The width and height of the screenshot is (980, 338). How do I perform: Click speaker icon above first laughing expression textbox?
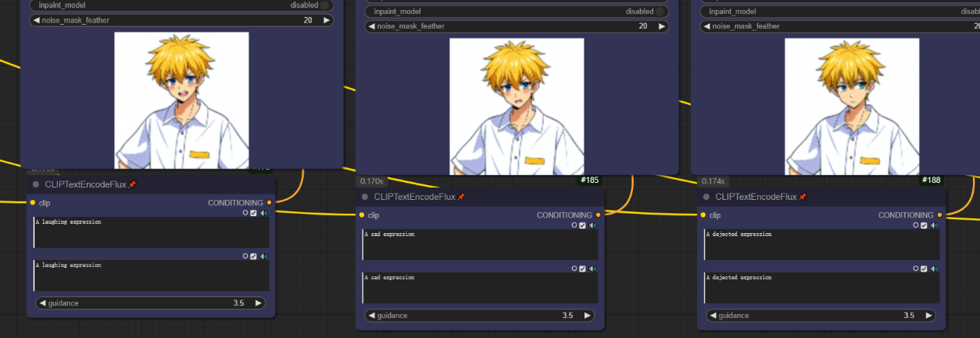click(264, 213)
